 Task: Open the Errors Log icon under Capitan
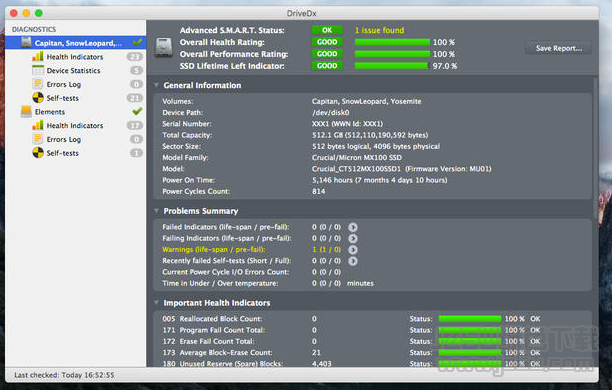tap(37, 84)
